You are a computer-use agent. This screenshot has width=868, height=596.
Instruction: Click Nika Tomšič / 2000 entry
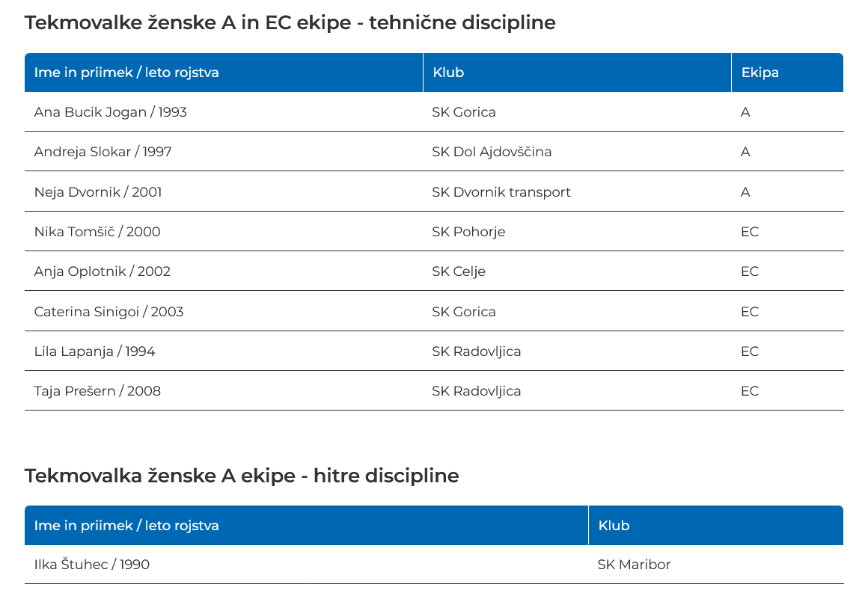(x=97, y=232)
